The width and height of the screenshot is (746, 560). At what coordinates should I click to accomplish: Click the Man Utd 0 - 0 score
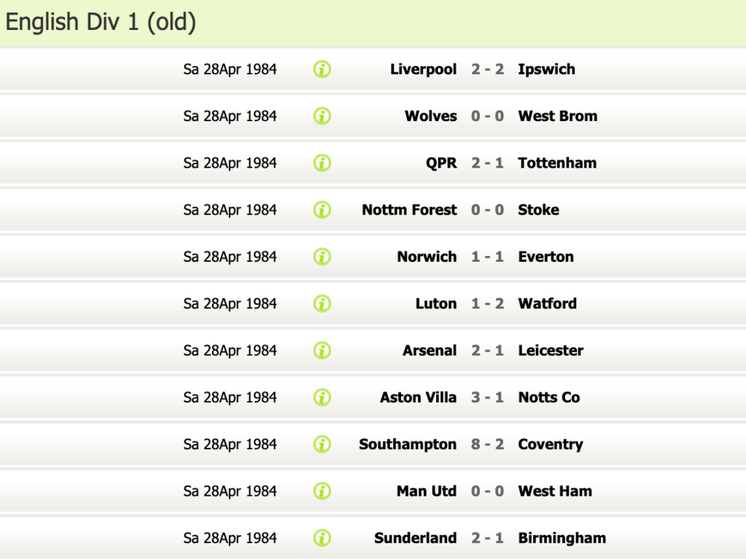click(487, 491)
